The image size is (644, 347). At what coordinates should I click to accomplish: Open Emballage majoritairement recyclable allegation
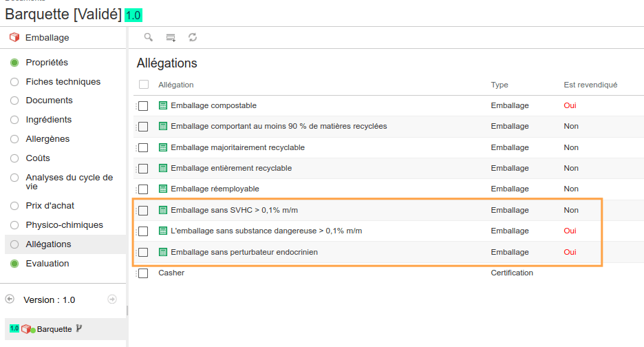237,147
